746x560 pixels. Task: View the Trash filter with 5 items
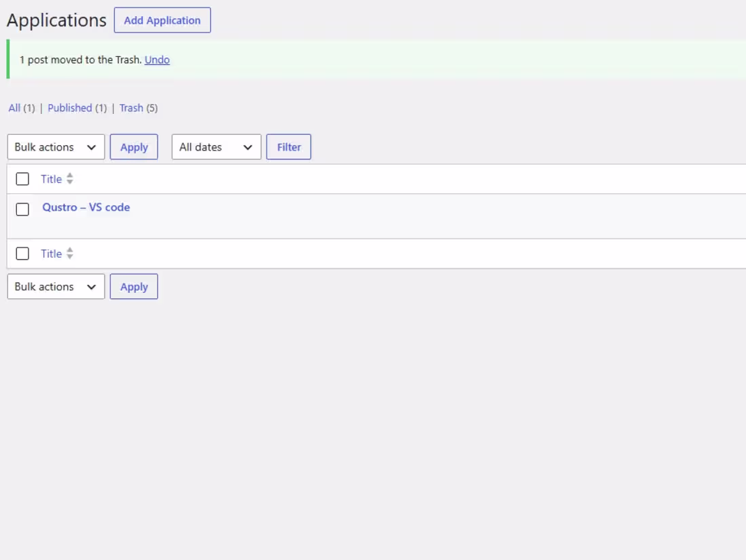(132, 108)
